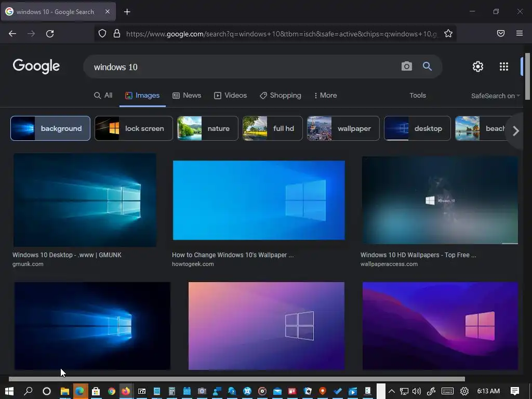Focus the browser address bar URL
Image resolution: width=532 pixels, height=399 pixels.
click(x=282, y=34)
